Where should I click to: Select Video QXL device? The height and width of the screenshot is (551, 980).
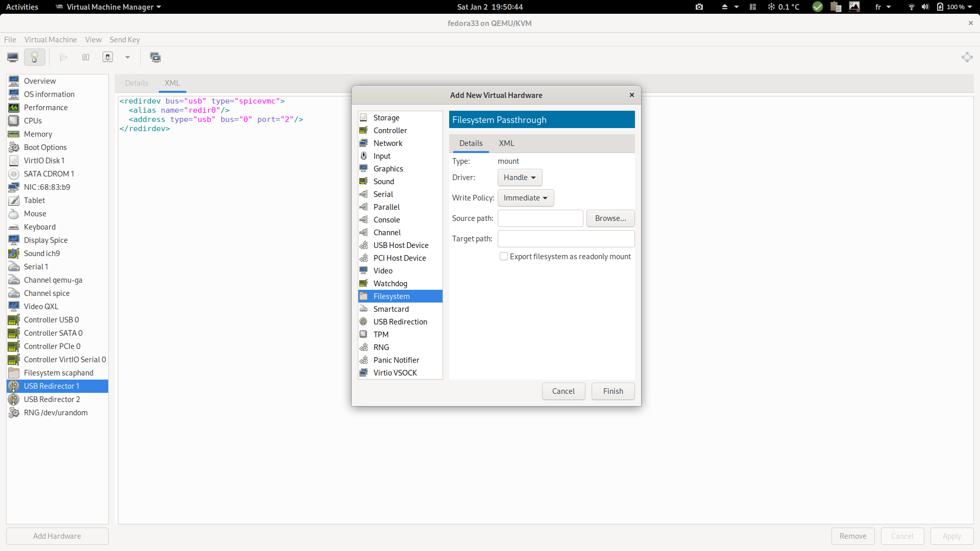point(57,306)
